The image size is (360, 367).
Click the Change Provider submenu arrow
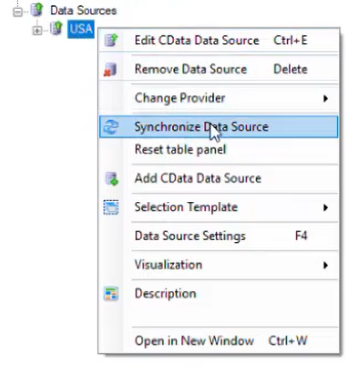(x=325, y=99)
